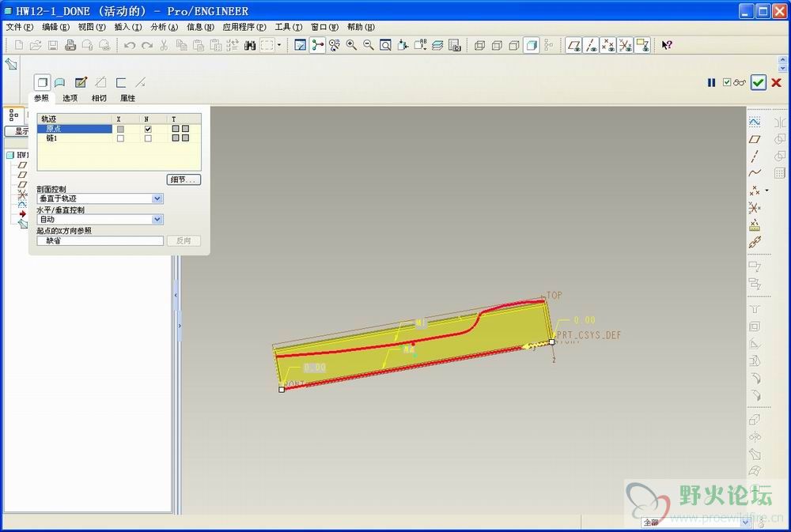Click the sketch tool icon in the right toolbar

coord(755,122)
